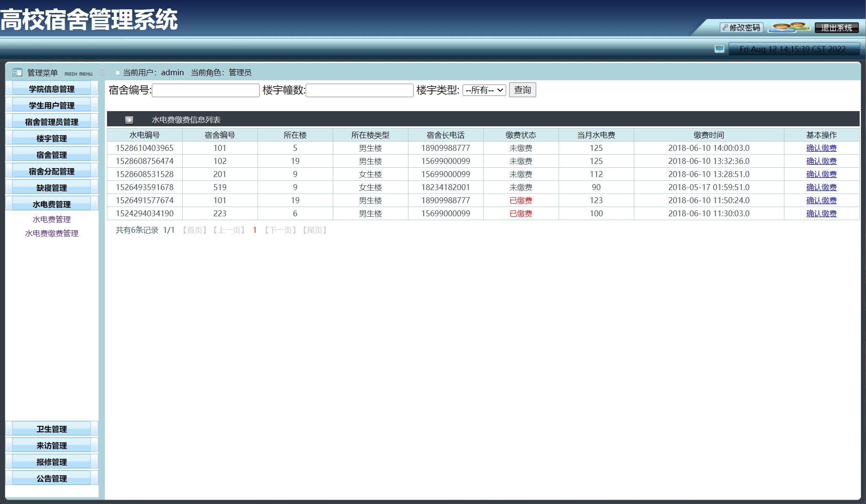Click the computer monitor icon beside date

coord(719,49)
